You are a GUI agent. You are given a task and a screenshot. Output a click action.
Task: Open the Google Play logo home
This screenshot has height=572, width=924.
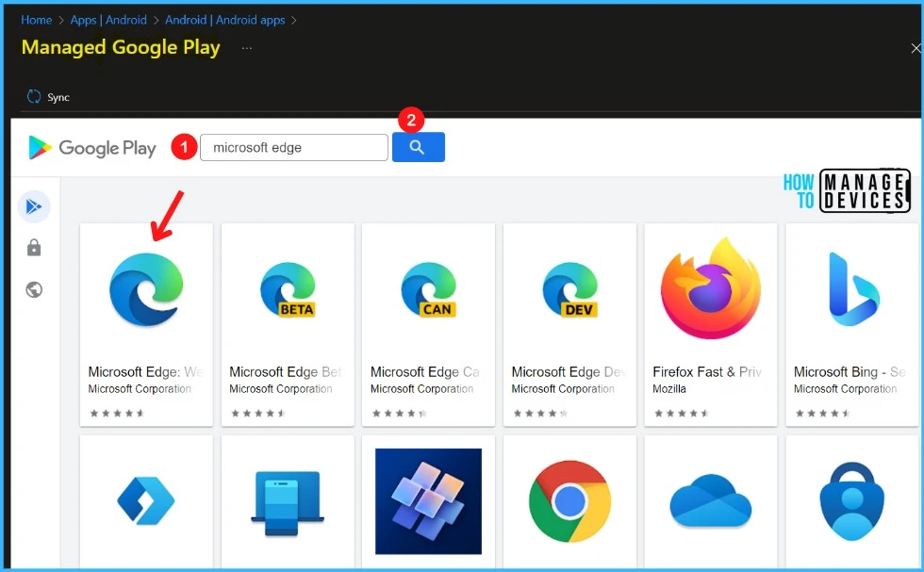click(x=92, y=148)
